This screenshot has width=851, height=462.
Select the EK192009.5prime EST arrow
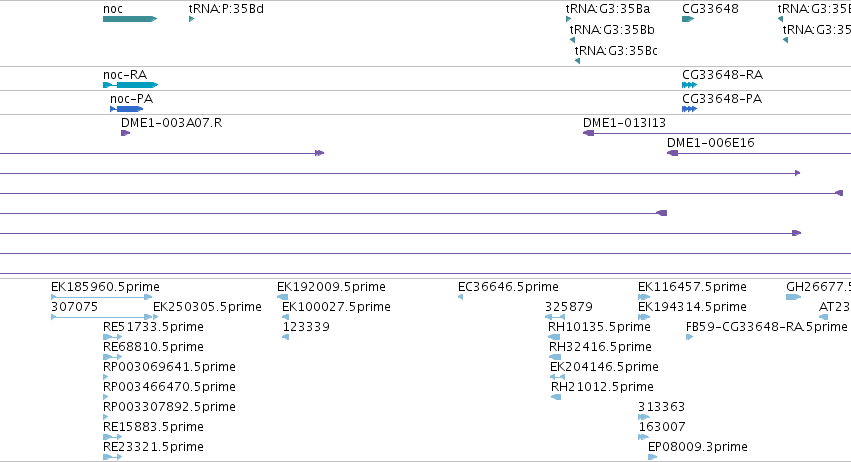[x=282, y=297]
